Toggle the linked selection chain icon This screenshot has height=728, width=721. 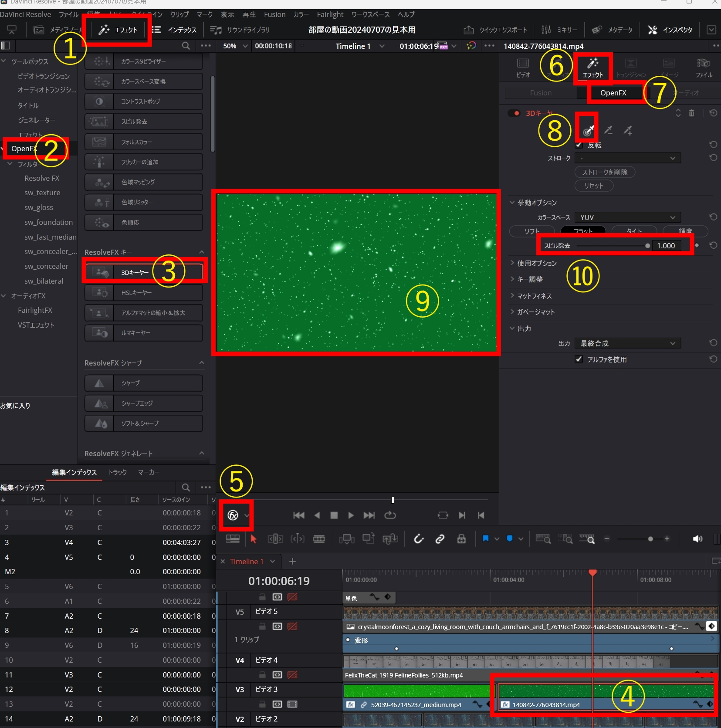click(440, 539)
